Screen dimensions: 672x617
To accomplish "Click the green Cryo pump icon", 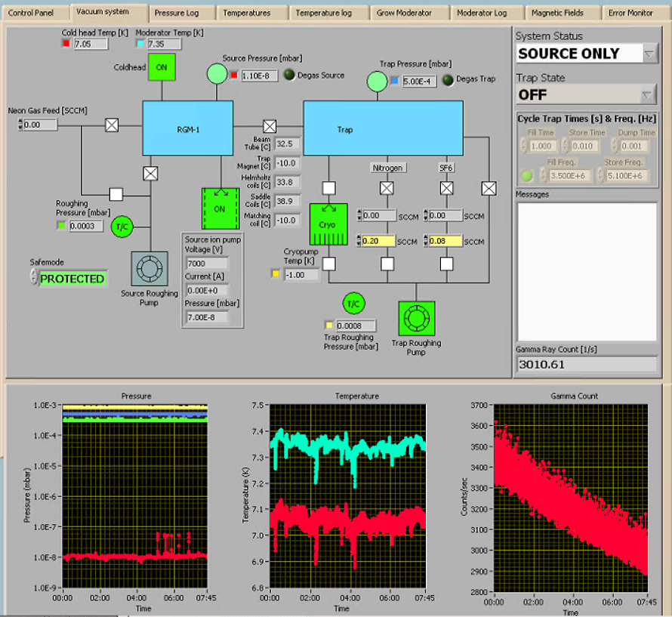I will 328,225.
